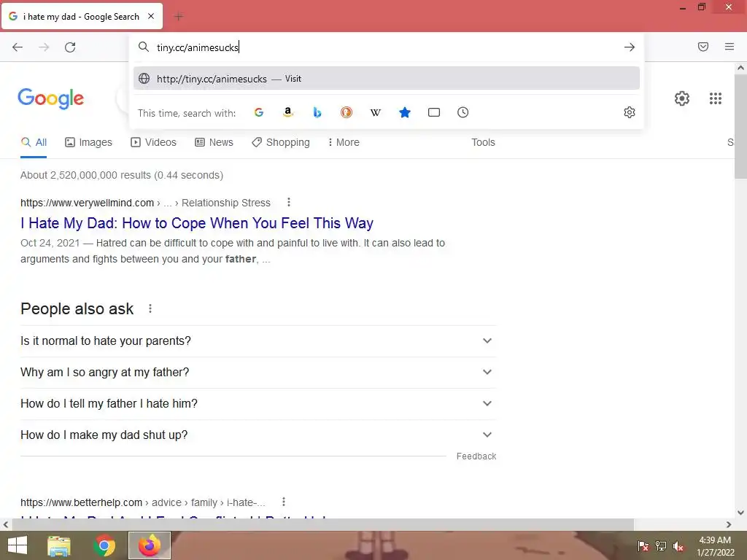Open 'I Hate My Dad: How to Cope' result

[197, 223]
